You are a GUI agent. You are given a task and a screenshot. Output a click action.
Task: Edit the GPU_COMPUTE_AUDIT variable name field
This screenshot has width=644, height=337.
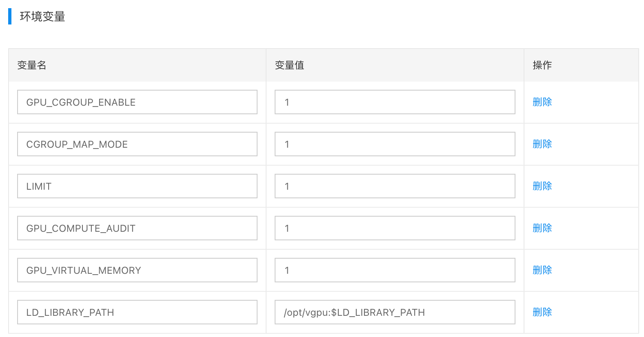pos(137,228)
